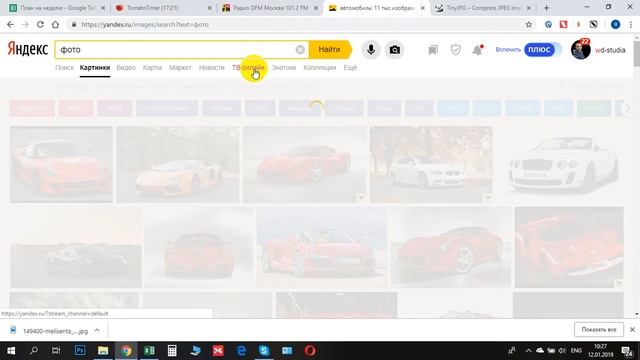Search by image with camera icon
Image resolution: width=640 pixels, height=360 pixels.
[394, 50]
